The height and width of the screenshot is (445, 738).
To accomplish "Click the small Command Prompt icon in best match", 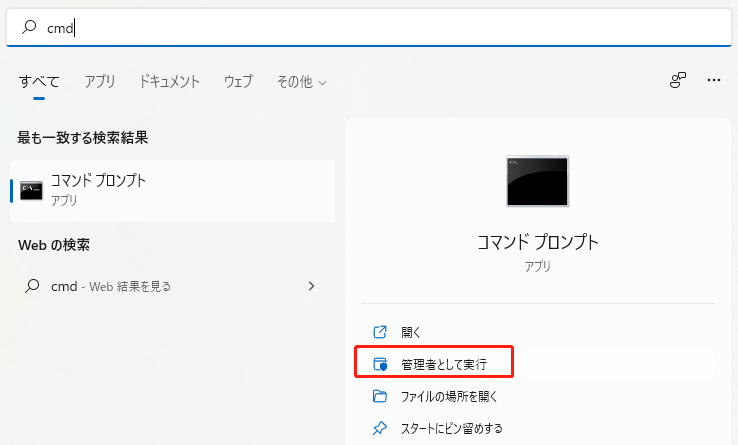I will tap(31, 190).
